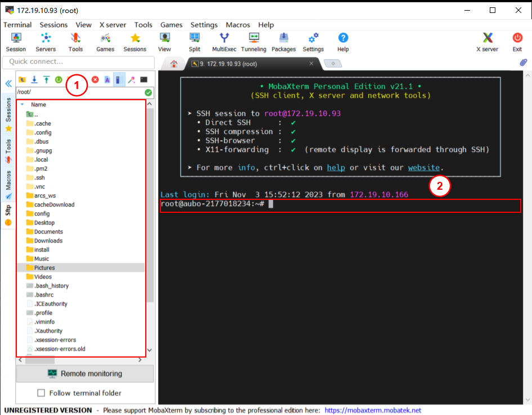Switch to Tools side tab
Screen dimensions: 532x415
(8, 150)
